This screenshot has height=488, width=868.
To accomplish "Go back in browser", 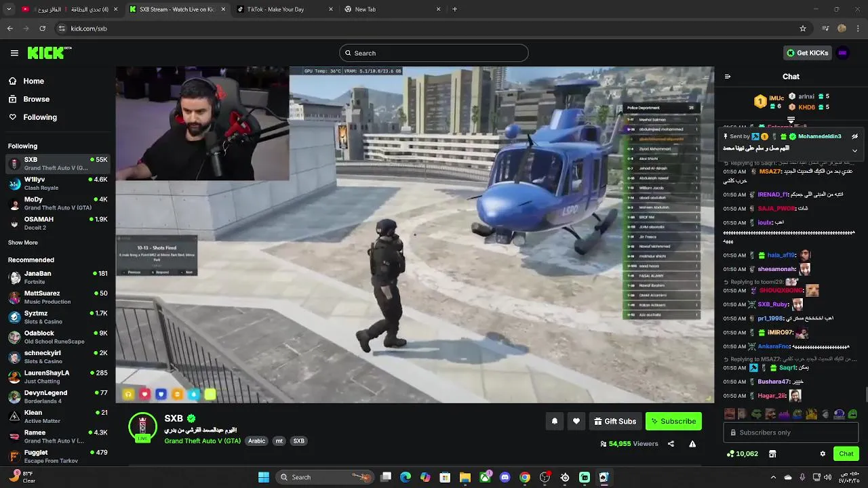I will [9, 28].
